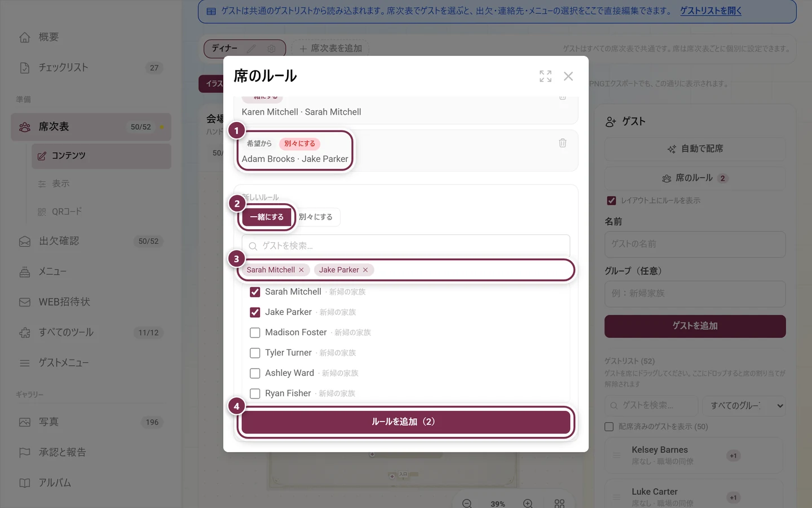Toggle レイアウト上にルールを表示 checkbox
The height and width of the screenshot is (508, 812).
[611, 200]
